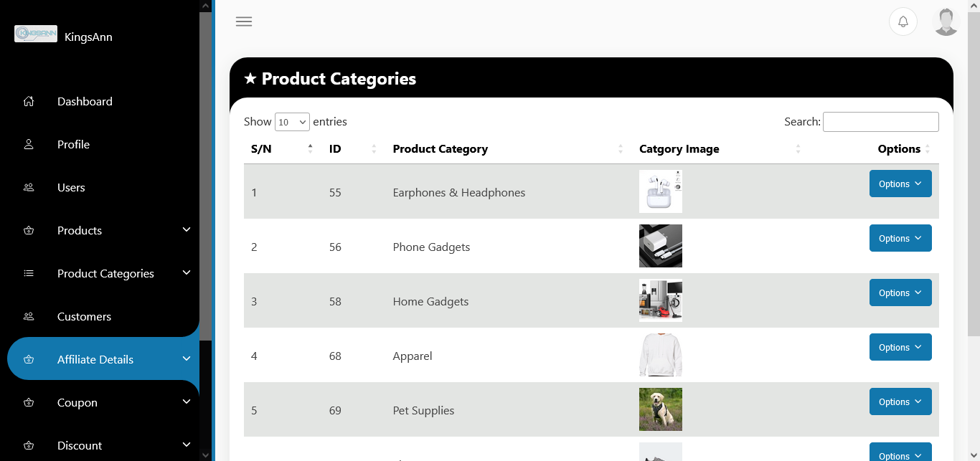Open the Users menu item
This screenshot has height=461, width=980.
(x=71, y=187)
